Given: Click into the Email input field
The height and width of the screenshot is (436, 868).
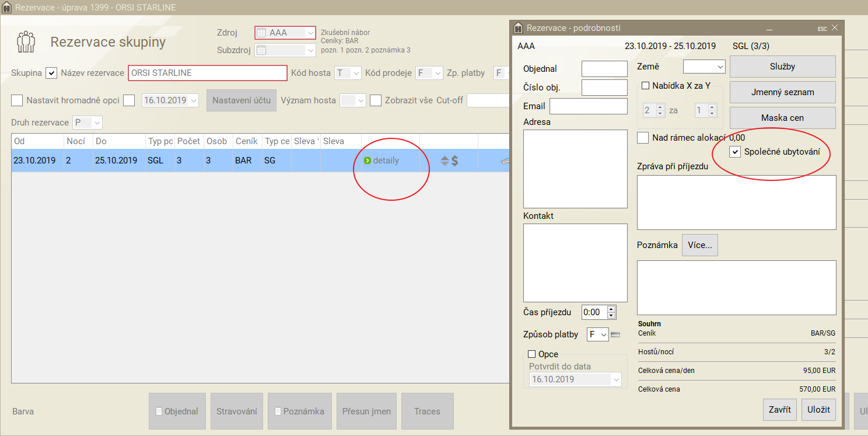Looking at the screenshot, I should 588,106.
